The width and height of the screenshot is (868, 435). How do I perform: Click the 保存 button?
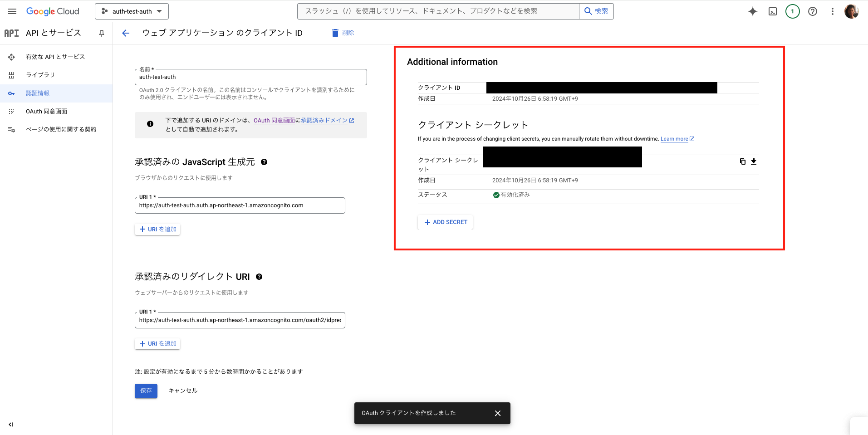146,391
